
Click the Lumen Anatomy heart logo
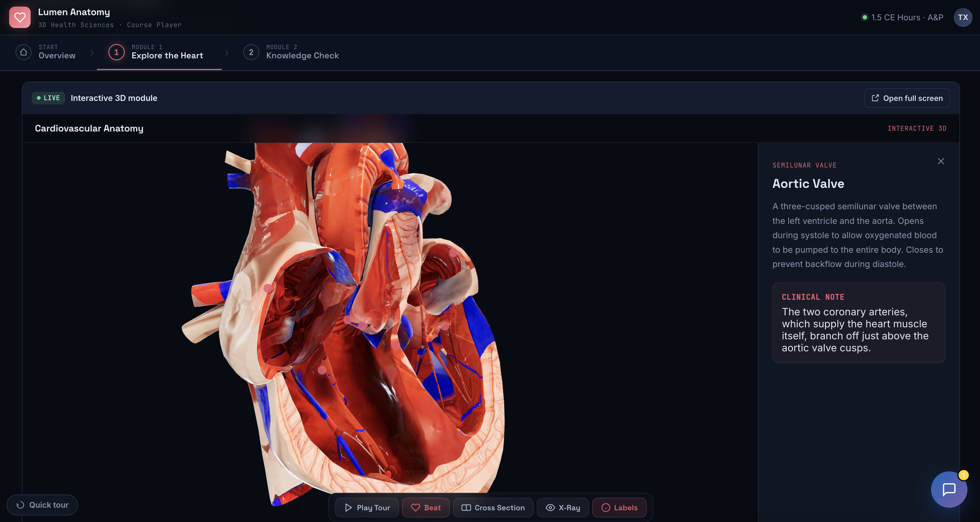20,17
